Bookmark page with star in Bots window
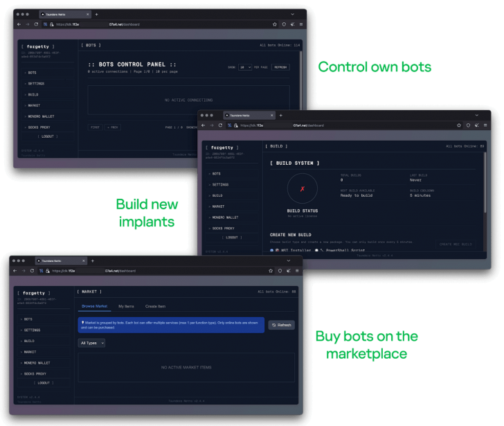Viewport: 504px width, 426px height. coord(274,24)
